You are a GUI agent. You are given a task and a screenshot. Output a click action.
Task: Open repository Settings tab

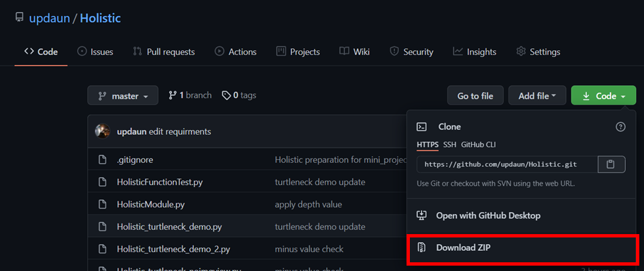tap(538, 52)
